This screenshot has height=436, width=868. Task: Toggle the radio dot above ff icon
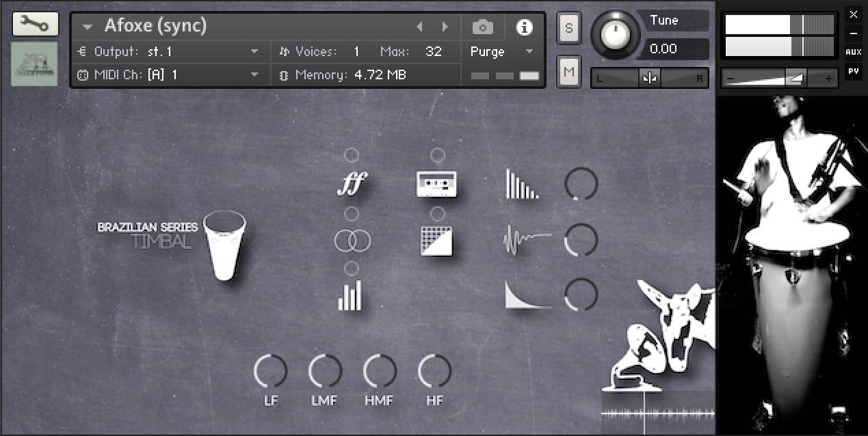pyautogui.click(x=352, y=155)
